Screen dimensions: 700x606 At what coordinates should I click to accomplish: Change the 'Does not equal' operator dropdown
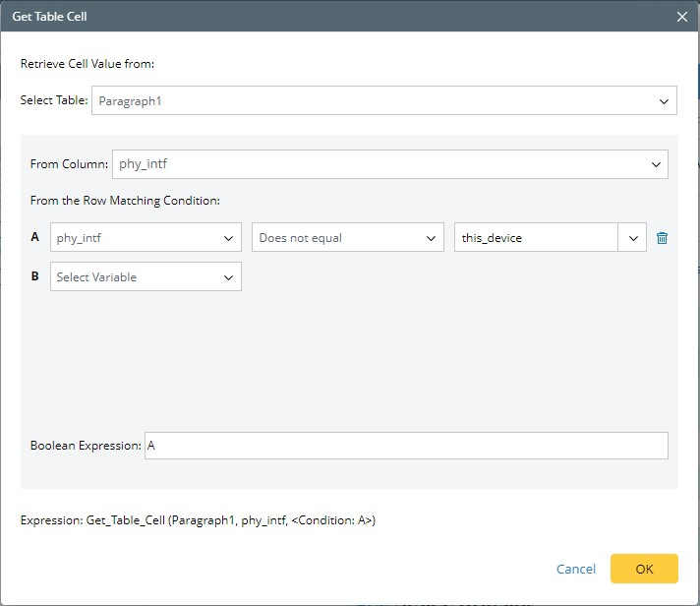pyautogui.click(x=348, y=238)
